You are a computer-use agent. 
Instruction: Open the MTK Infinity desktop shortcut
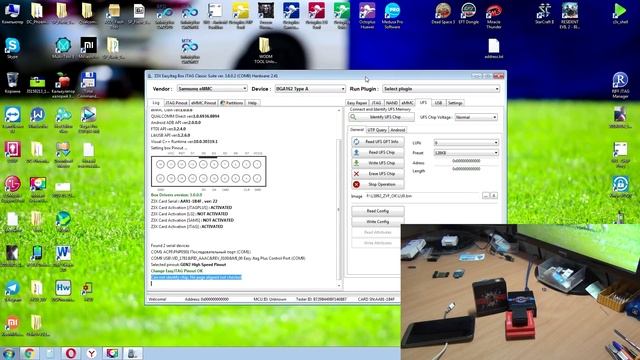tap(190, 50)
